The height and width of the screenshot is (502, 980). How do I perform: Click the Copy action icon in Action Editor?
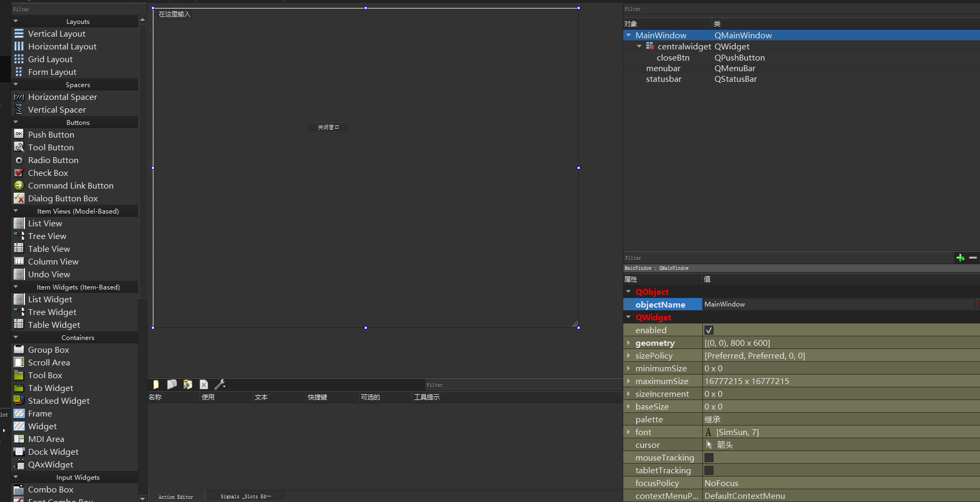pyautogui.click(x=172, y=384)
